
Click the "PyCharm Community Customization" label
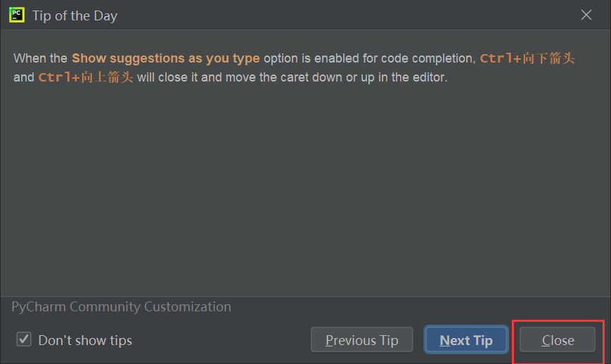point(121,307)
